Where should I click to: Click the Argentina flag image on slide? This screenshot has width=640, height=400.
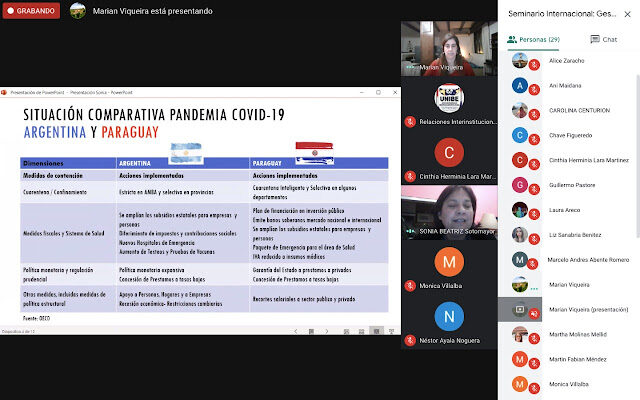[186, 153]
